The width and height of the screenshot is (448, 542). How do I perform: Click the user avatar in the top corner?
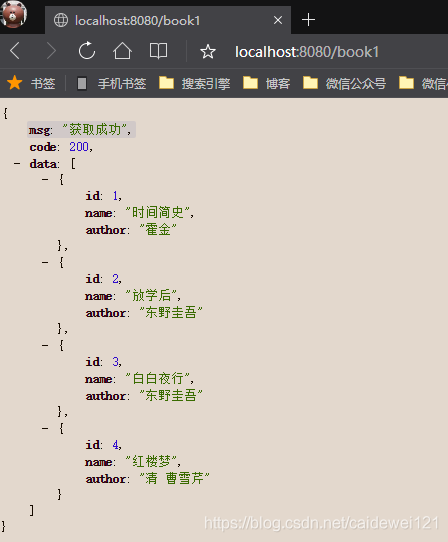(14, 14)
